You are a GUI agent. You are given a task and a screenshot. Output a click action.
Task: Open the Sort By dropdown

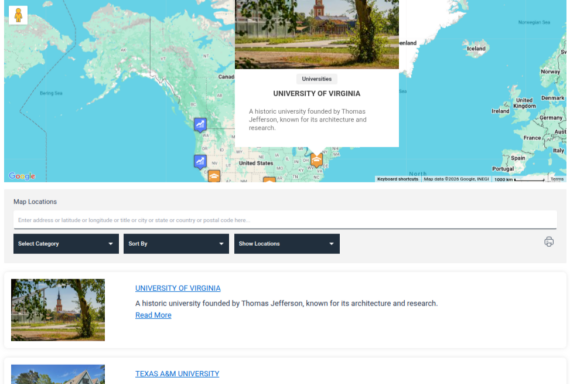pyautogui.click(x=176, y=244)
